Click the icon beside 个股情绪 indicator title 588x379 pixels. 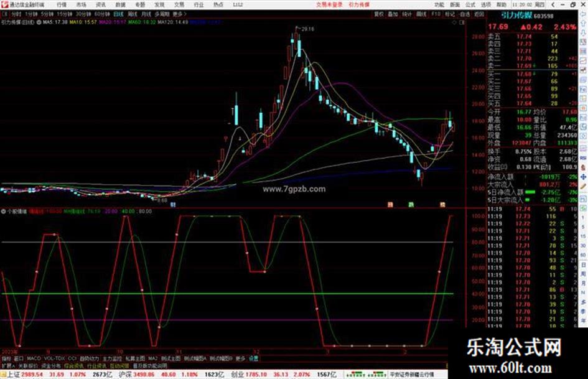click(3, 212)
